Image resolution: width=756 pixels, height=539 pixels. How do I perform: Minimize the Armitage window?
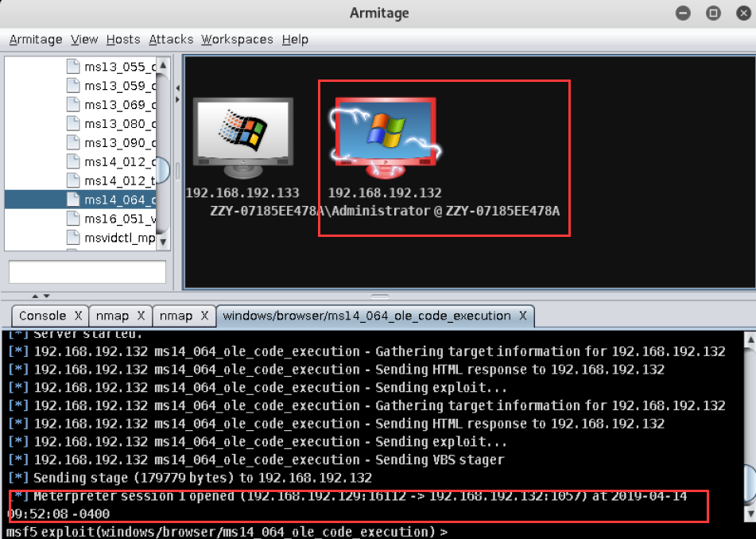click(x=683, y=13)
